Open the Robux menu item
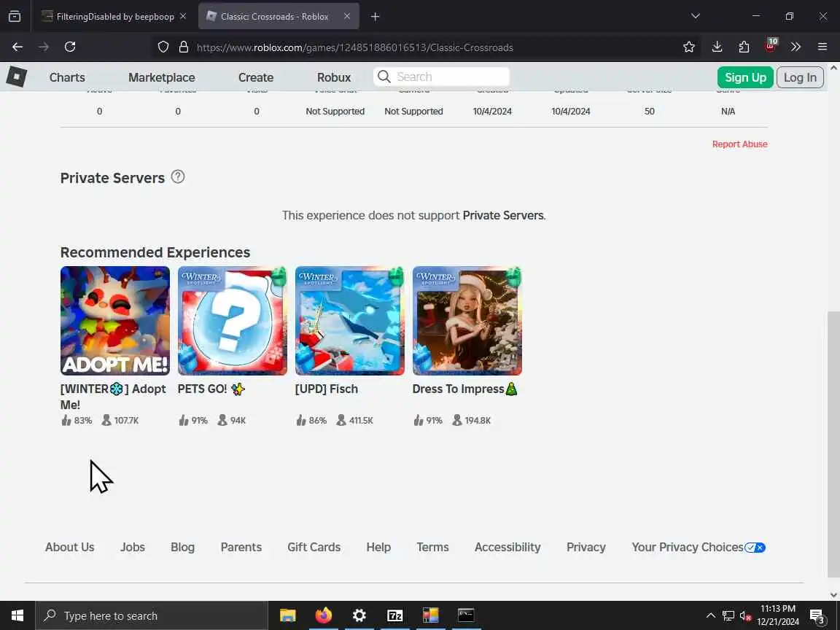Screen dimensions: 840x630 [x=334, y=77]
